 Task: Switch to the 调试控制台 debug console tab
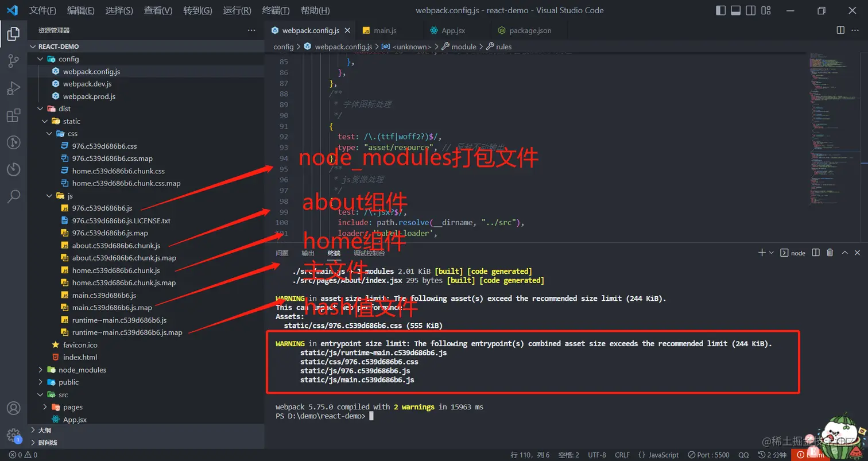tap(370, 253)
